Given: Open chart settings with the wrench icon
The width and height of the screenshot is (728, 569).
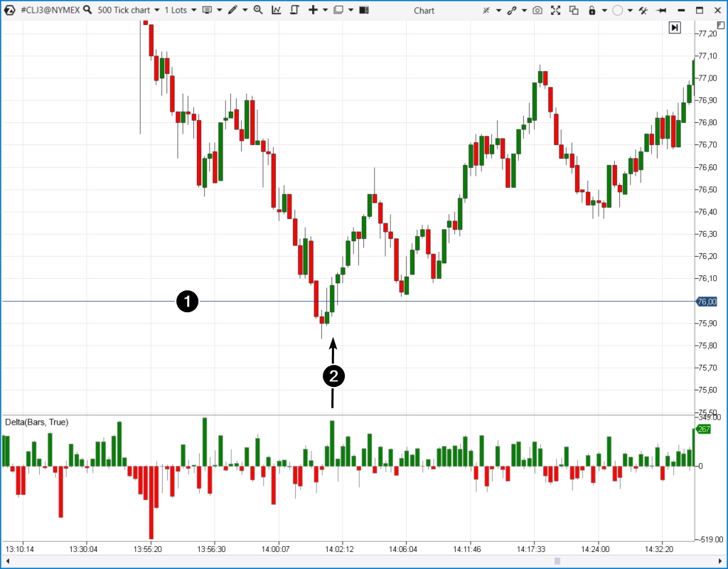Looking at the screenshot, I should (644, 10).
